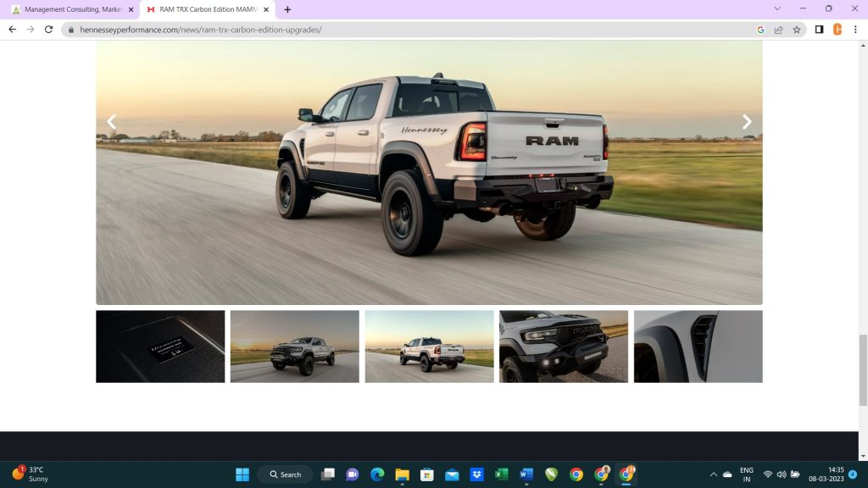The height and width of the screenshot is (488, 868).
Task: Show previous image in the truck gallery
Action: click(x=112, y=122)
